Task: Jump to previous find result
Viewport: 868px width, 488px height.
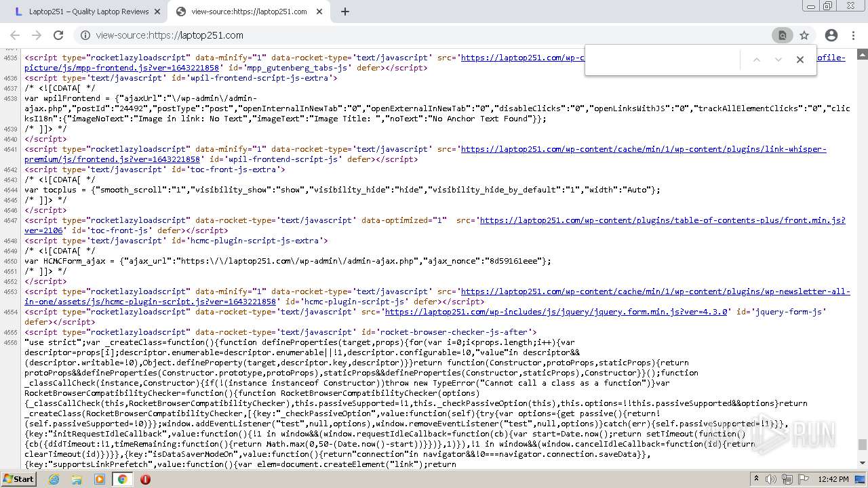Action: coord(757,60)
